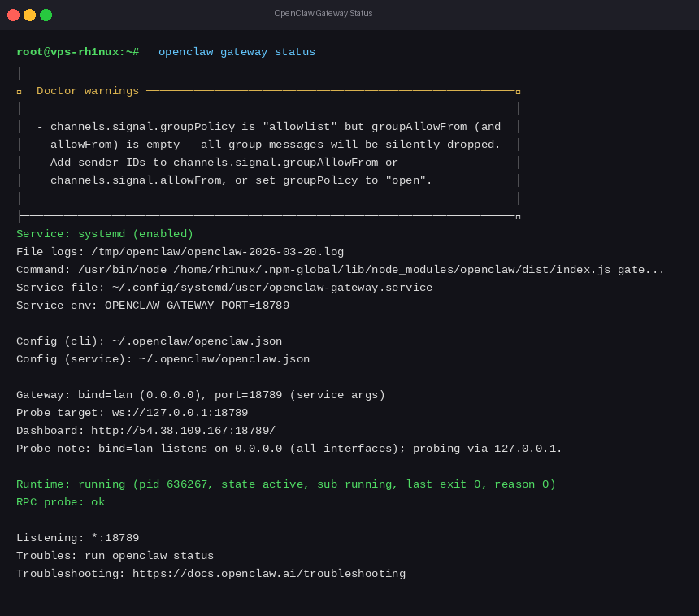Select the Listening: *:18789 line
Image resolution: width=699 pixels, height=616 pixels.
click(77, 537)
